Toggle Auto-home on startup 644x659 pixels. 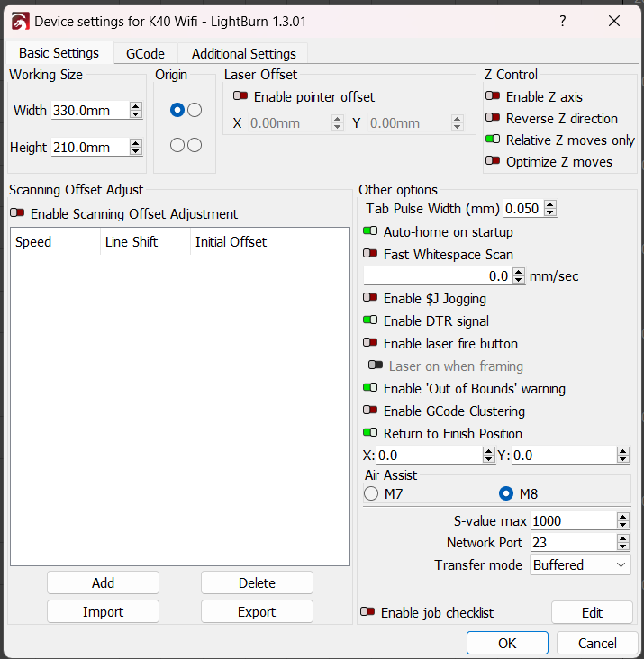370,231
